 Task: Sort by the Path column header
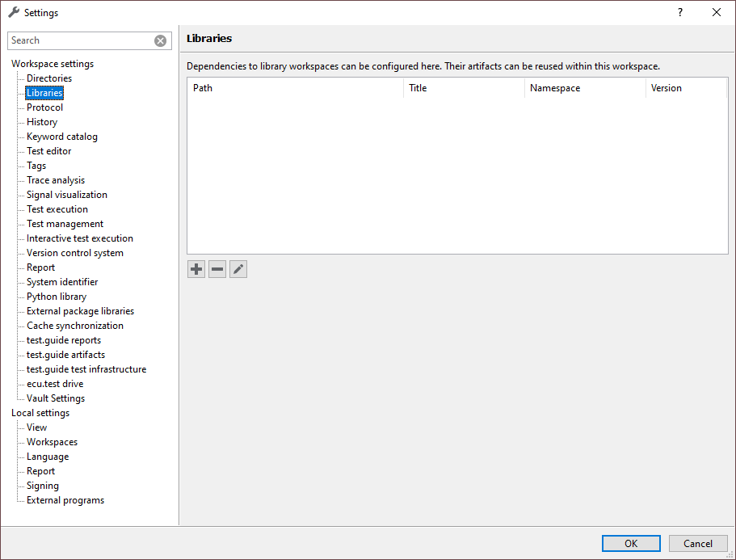point(295,88)
